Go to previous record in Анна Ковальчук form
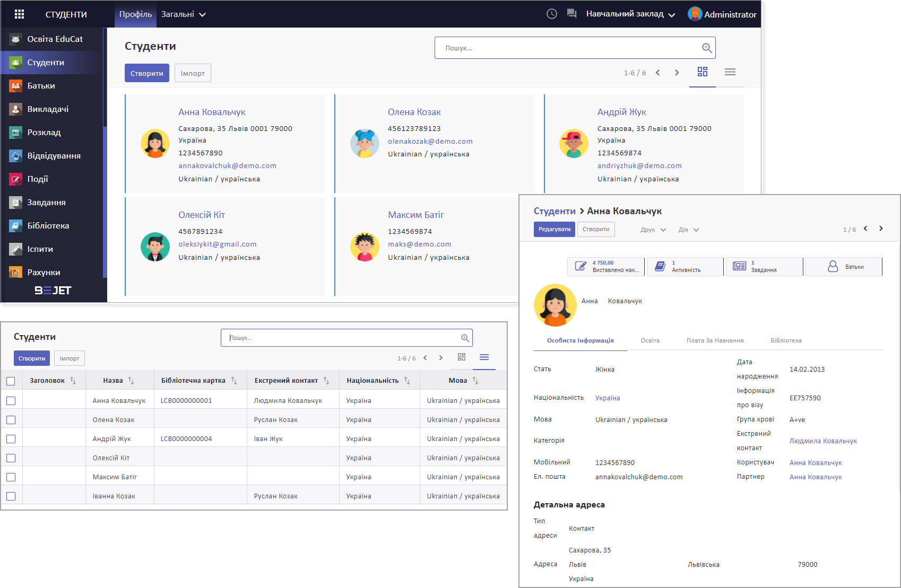Image resolution: width=901 pixels, height=588 pixels. tap(865, 229)
